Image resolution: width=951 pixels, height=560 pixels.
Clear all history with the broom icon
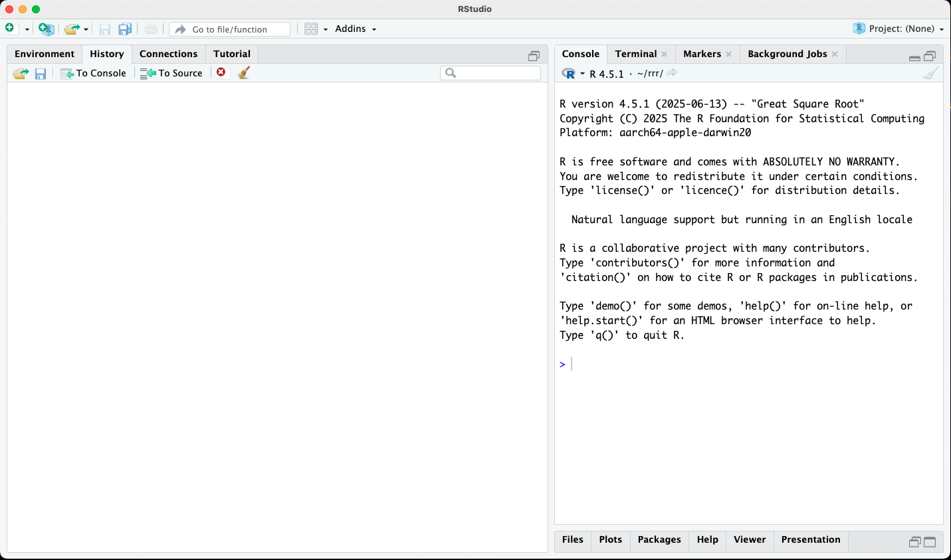(x=244, y=72)
